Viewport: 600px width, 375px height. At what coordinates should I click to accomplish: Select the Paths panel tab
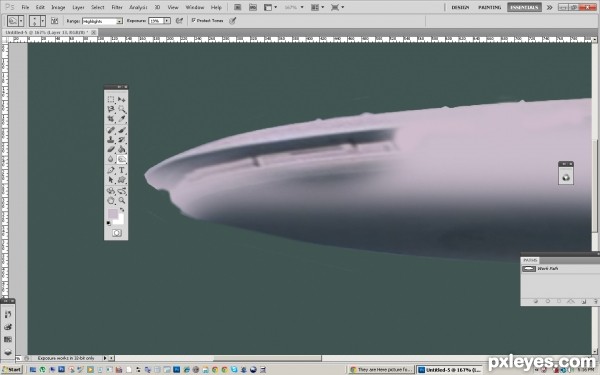530,260
